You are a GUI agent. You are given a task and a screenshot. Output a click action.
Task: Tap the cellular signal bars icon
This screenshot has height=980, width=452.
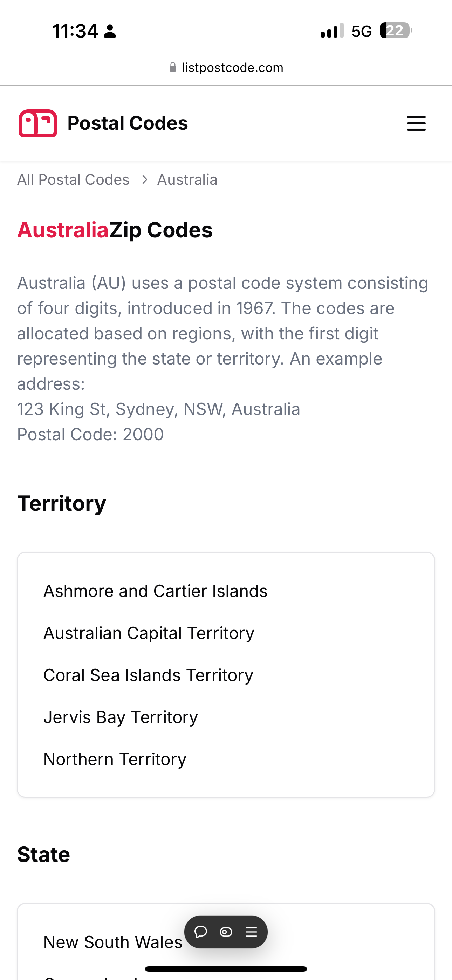click(x=332, y=30)
